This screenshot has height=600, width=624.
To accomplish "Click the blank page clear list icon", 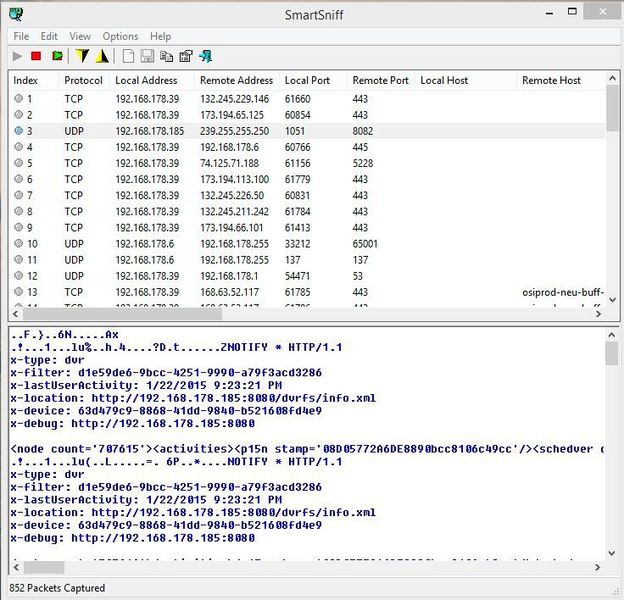I will pos(128,56).
